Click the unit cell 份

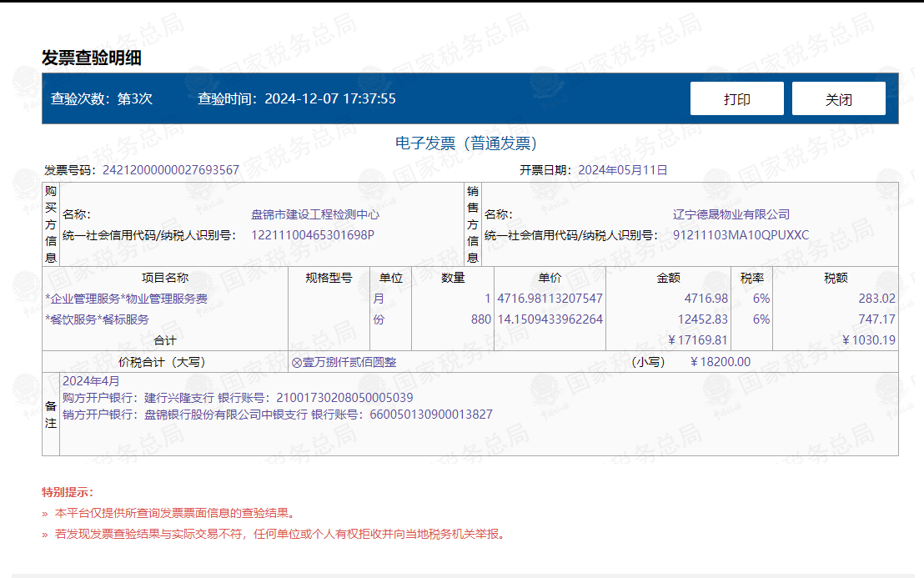click(x=379, y=319)
